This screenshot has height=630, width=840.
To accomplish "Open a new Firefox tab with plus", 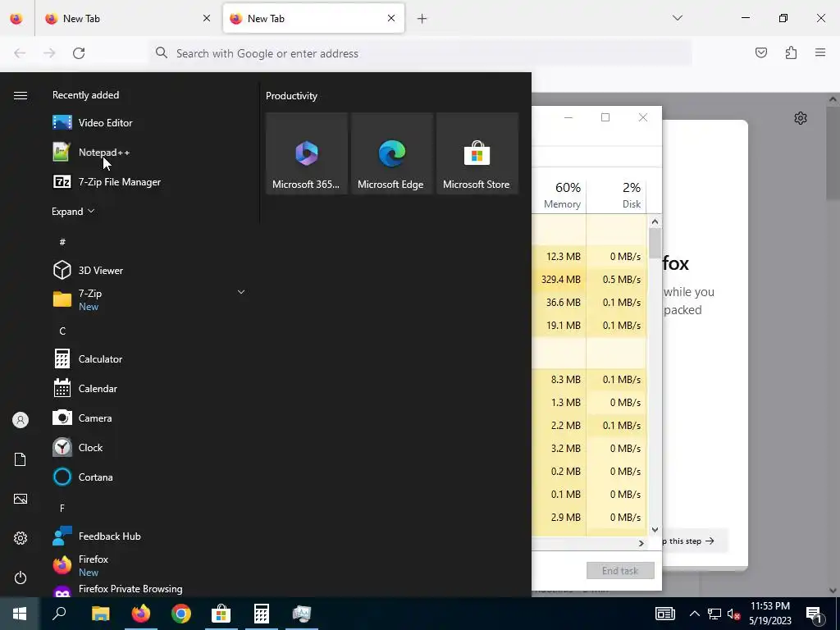I will click(422, 19).
